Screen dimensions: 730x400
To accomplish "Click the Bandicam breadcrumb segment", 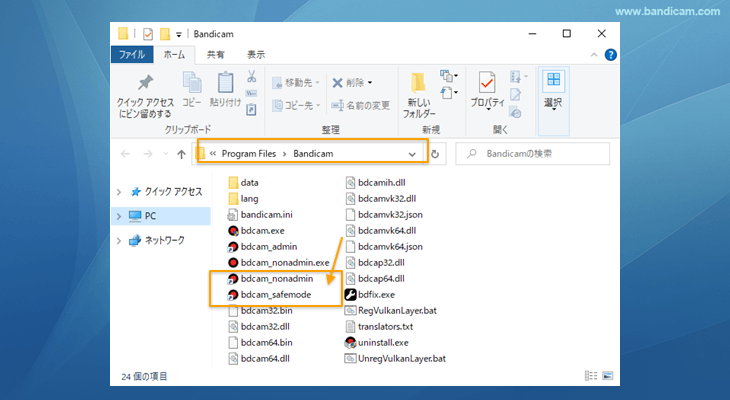I will pyautogui.click(x=313, y=154).
